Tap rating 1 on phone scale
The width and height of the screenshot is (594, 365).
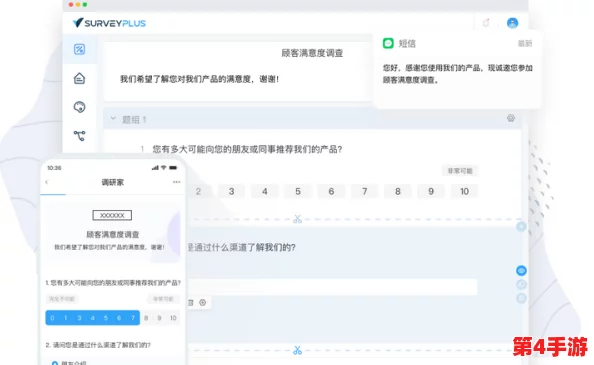pos(66,318)
